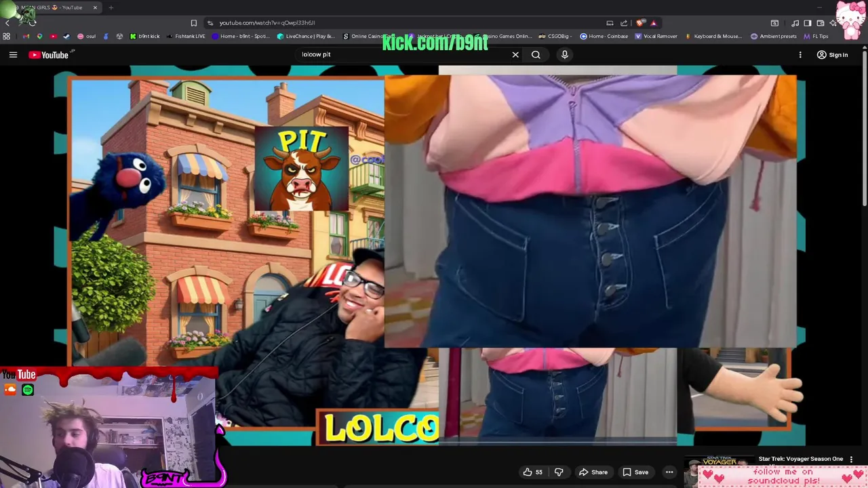Open options menu for Star Trek Voyager suggestion
This screenshot has height=488, width=868.
(851, 460)
